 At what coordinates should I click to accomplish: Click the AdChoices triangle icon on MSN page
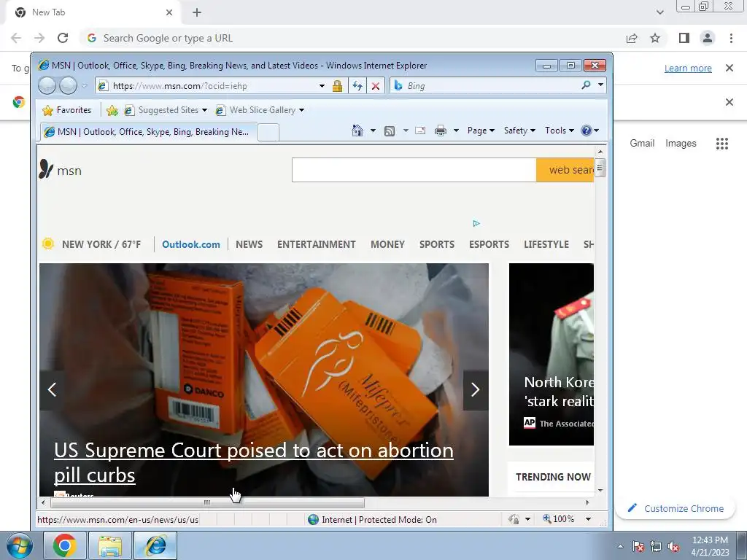[x=476, y=223]
